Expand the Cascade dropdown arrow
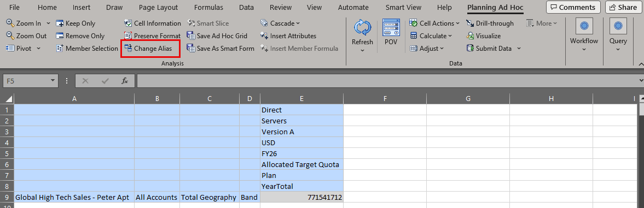 (298, 23)
